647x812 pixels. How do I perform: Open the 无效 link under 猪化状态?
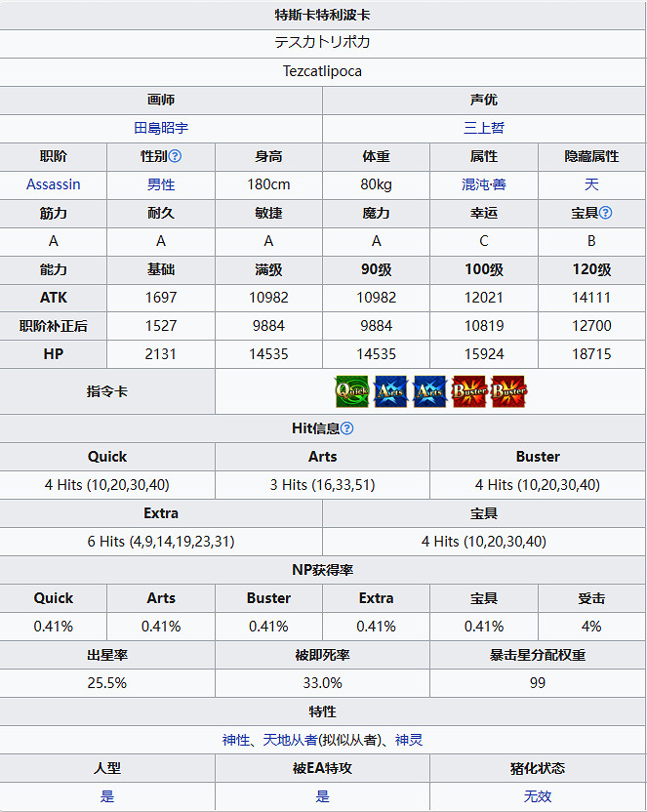coord(538,796)
